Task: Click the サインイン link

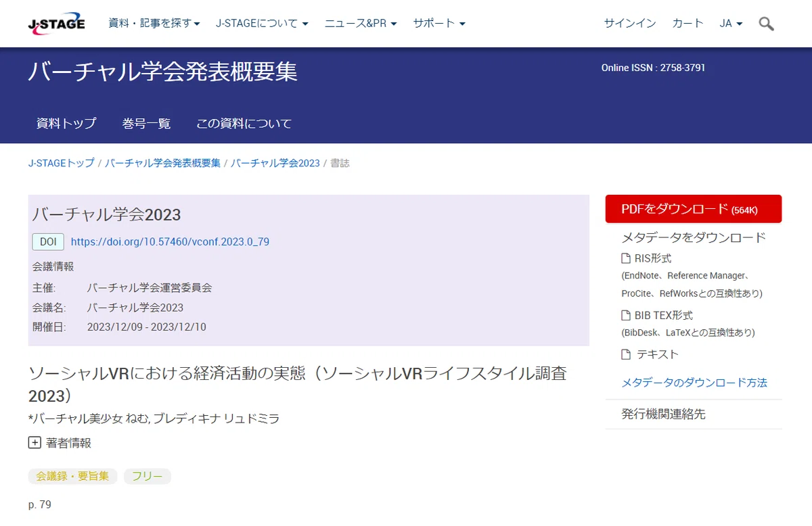Action: point(630,24)
